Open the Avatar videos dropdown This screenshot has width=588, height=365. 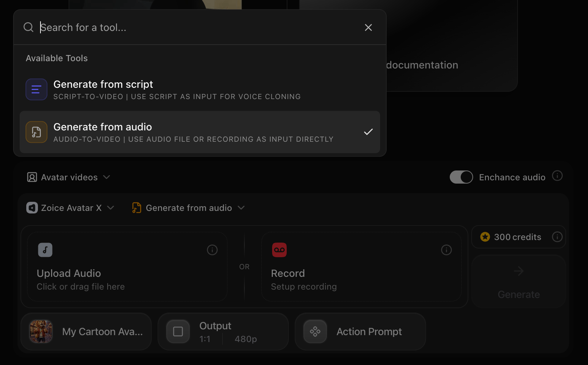(x=69, y=177)
